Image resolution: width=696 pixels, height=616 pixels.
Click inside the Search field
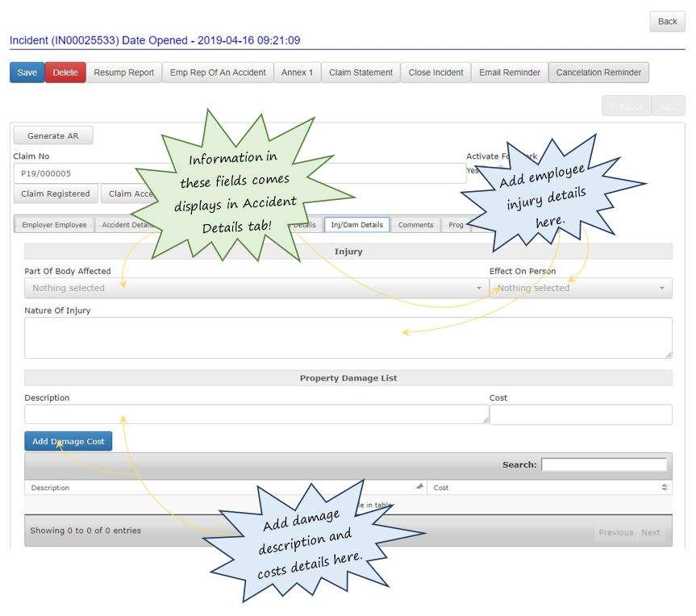(606, 464)
